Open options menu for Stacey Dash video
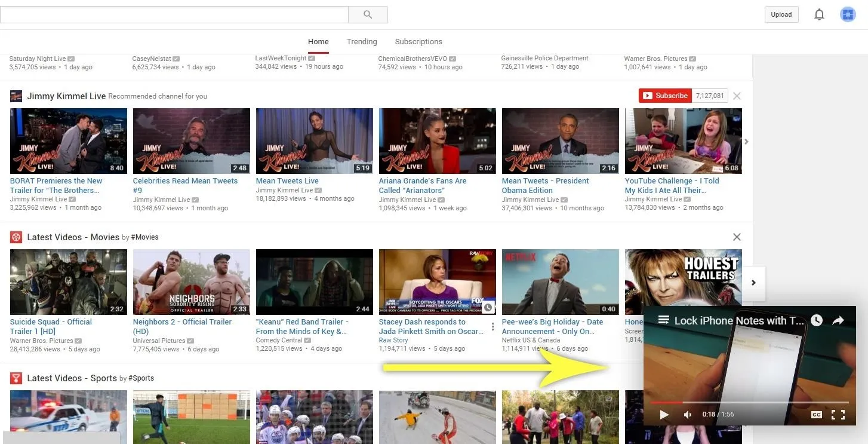The width and height of the screenshot is (868, 444). click(493, 326)
